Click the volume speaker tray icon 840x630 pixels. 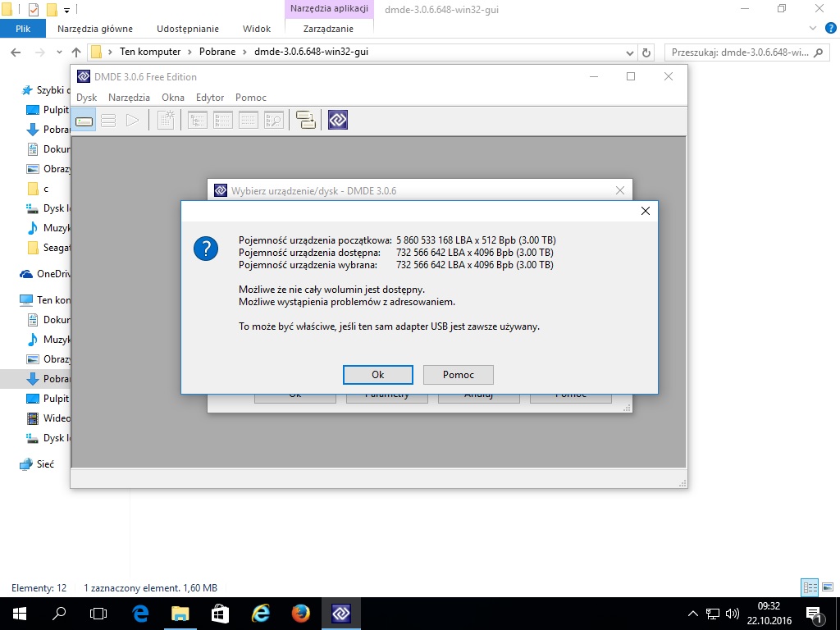[x=732, y=614]
